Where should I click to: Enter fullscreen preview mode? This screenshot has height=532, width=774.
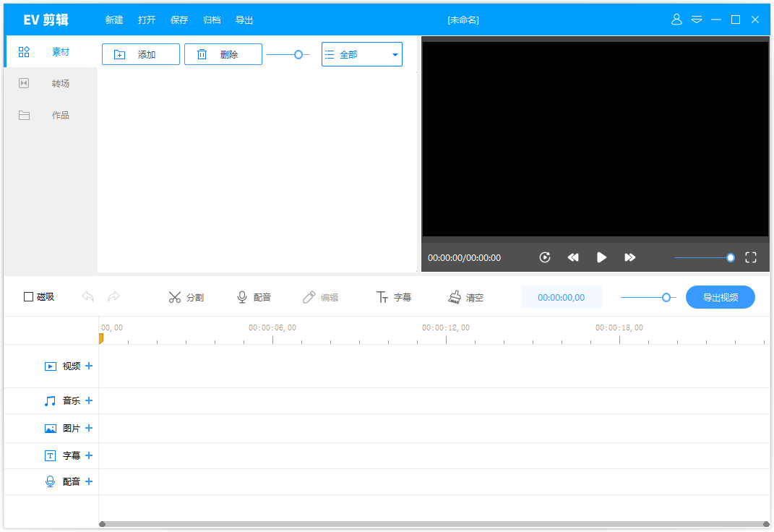[x=750, y=257]
